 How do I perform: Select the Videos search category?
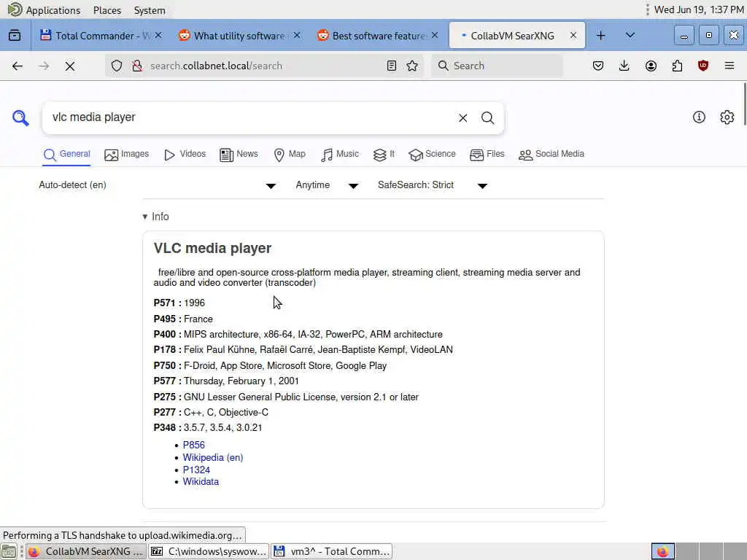[185, 155]
